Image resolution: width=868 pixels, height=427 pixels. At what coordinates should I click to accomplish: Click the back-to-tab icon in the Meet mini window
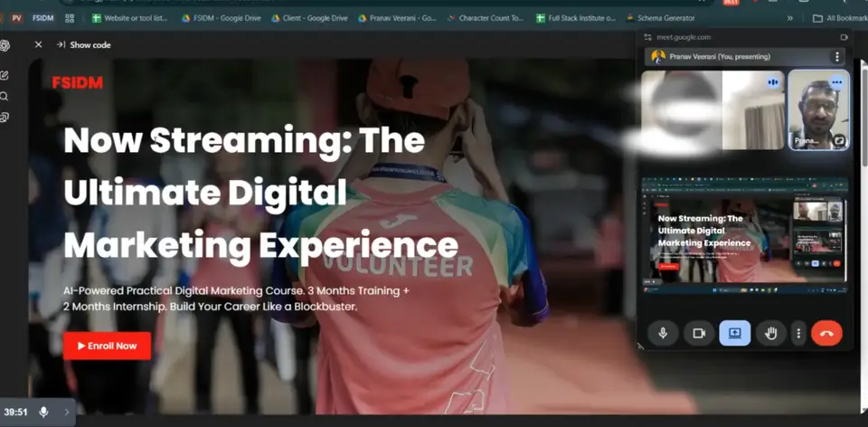pos(844,37)
